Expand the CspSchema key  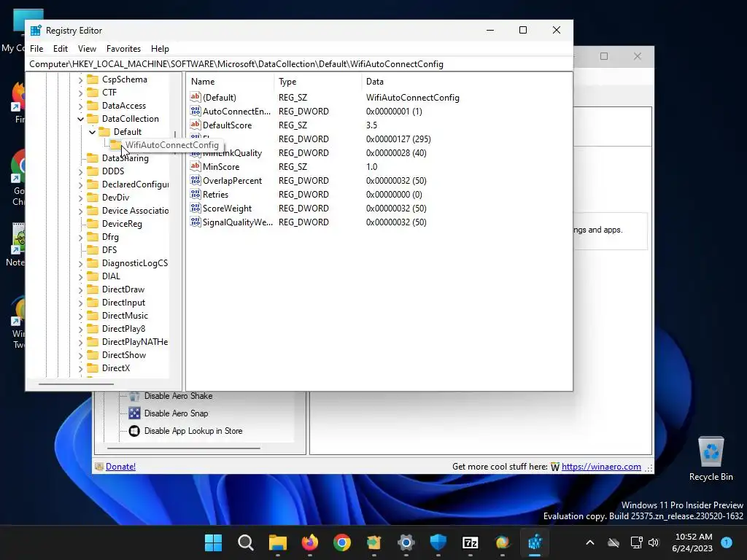coord(80,80)
